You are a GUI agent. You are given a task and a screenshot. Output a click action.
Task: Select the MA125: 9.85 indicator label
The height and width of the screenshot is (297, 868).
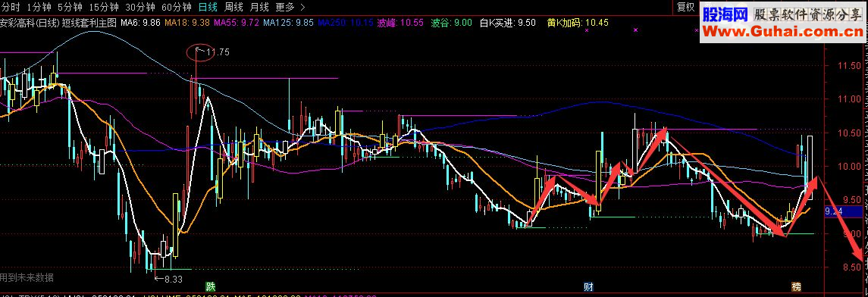click(288, 23)
